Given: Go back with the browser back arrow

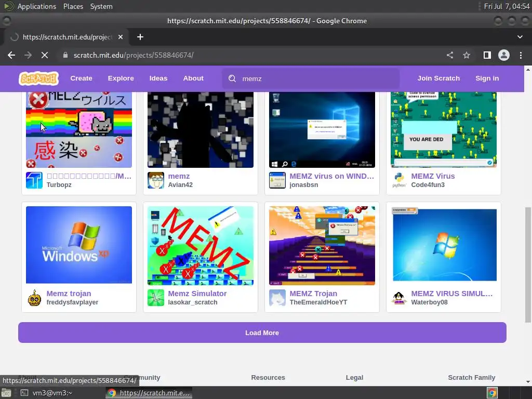Looking at the screenshot, I should 11,55.
